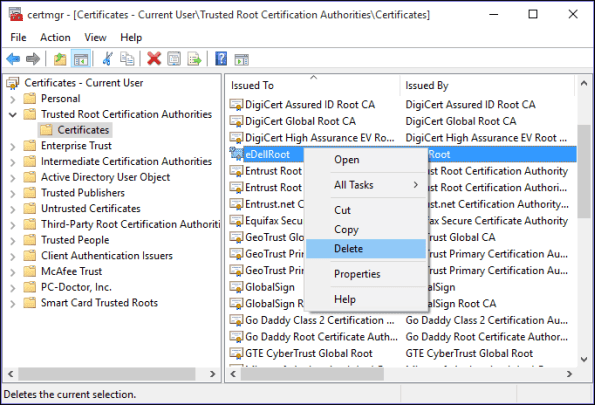Click the red X Delete toolbar icon

pos(154,59)
